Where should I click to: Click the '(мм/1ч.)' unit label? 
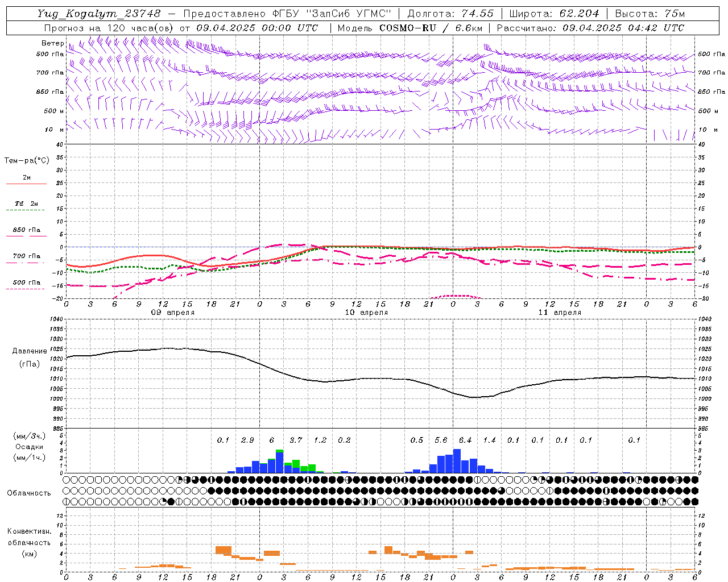coord(30,458)
